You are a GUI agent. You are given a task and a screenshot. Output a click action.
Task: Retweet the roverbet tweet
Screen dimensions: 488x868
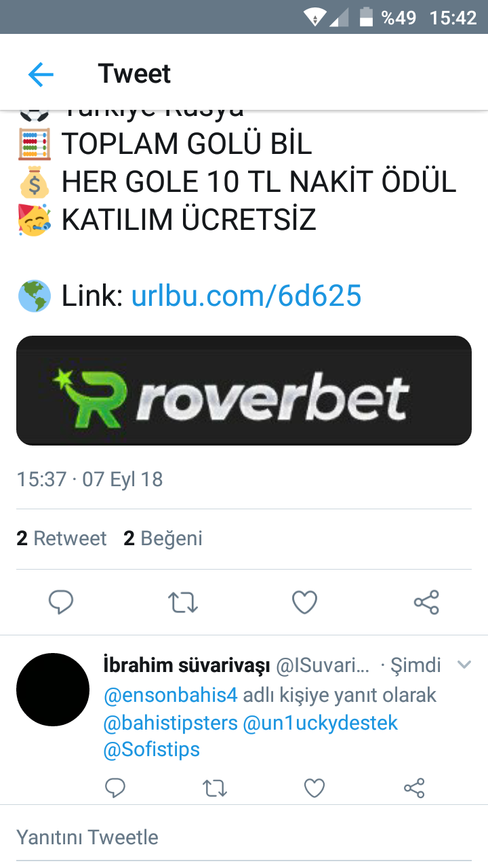pyautogui.click(x=183, y=602)
